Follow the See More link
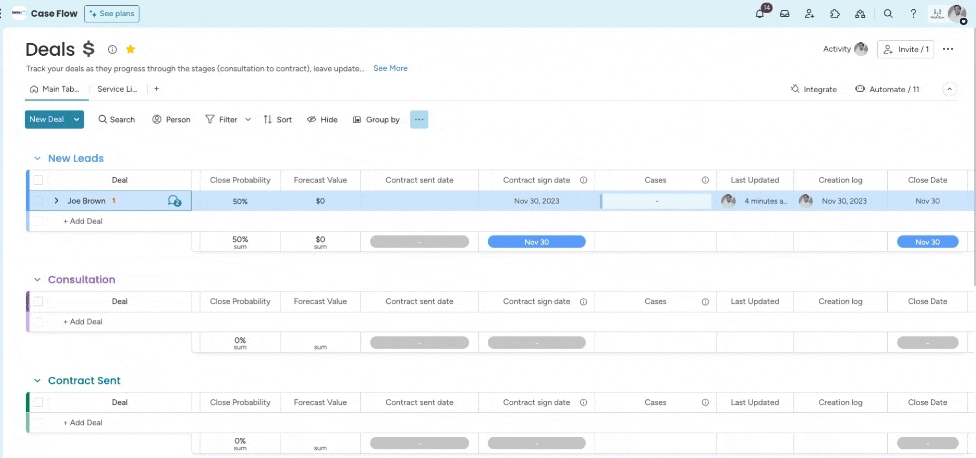 pyautogui.click(x=390, y=68)
